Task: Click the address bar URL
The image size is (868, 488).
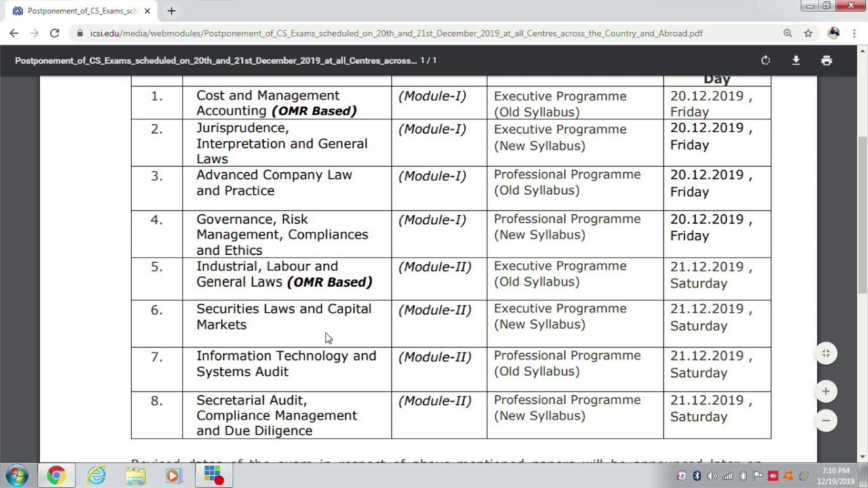Action: 396,33
